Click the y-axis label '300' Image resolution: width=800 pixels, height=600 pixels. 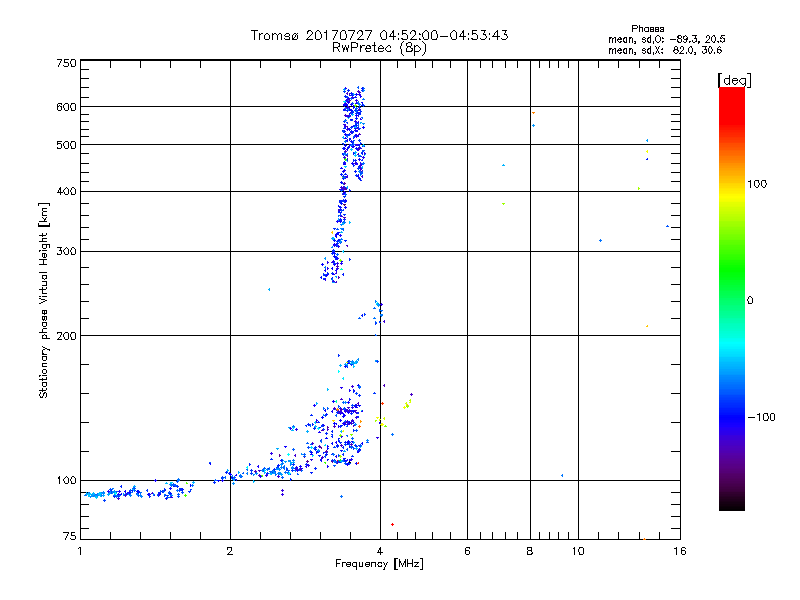66,252
